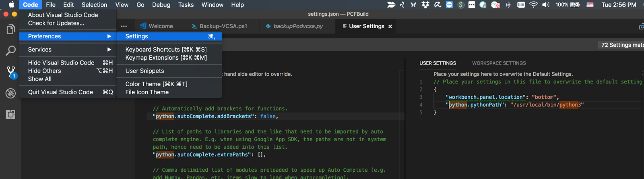Click the python.autoComplete.extraPaths setting
This screenshot has width=644, height=179.
coord(209,154)
